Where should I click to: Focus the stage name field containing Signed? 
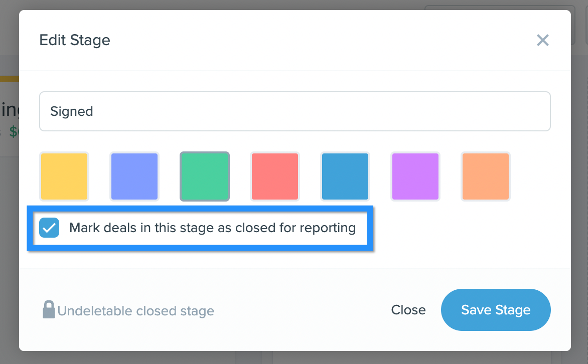point(295,111)
